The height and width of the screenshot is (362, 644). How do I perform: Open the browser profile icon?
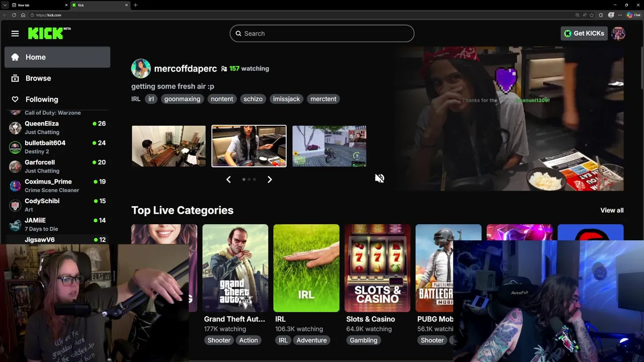611,15
